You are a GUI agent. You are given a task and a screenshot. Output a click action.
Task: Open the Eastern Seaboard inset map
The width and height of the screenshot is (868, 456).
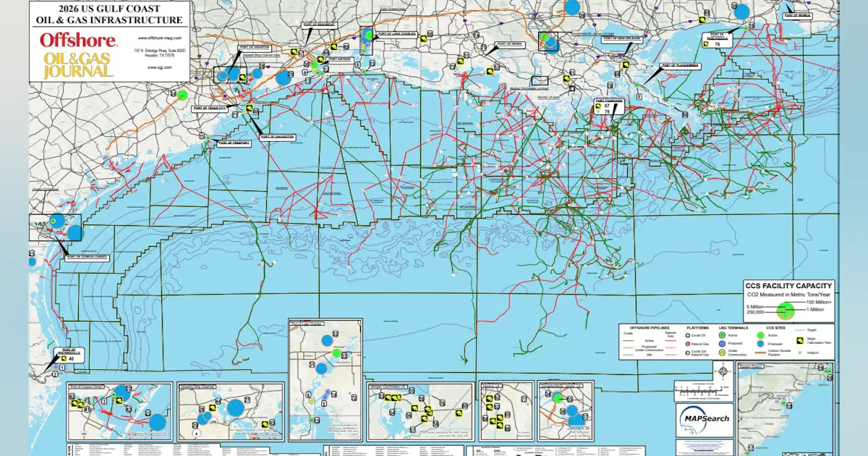tap(786, 409)
